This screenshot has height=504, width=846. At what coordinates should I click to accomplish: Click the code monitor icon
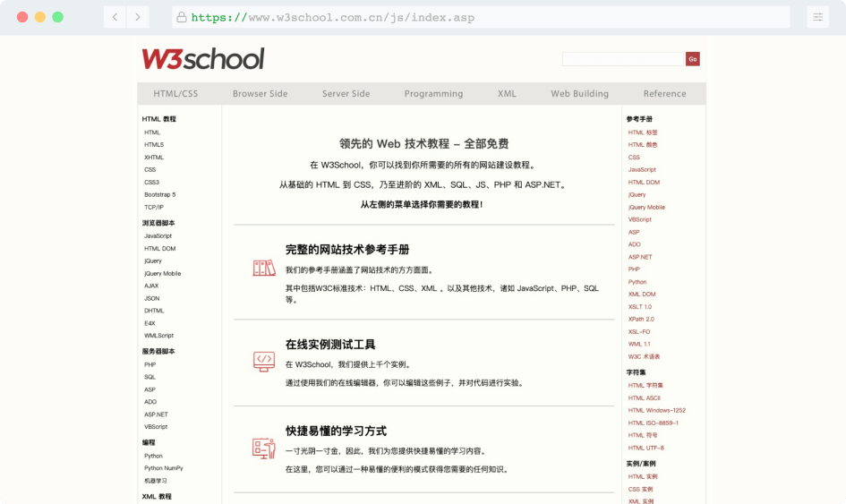point(264,361)
